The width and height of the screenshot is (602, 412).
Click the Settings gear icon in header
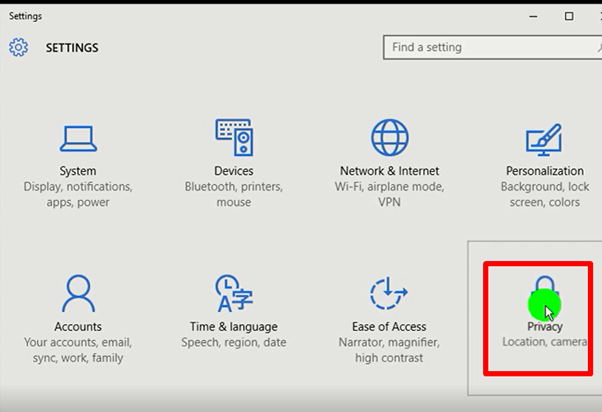[18, 47]
